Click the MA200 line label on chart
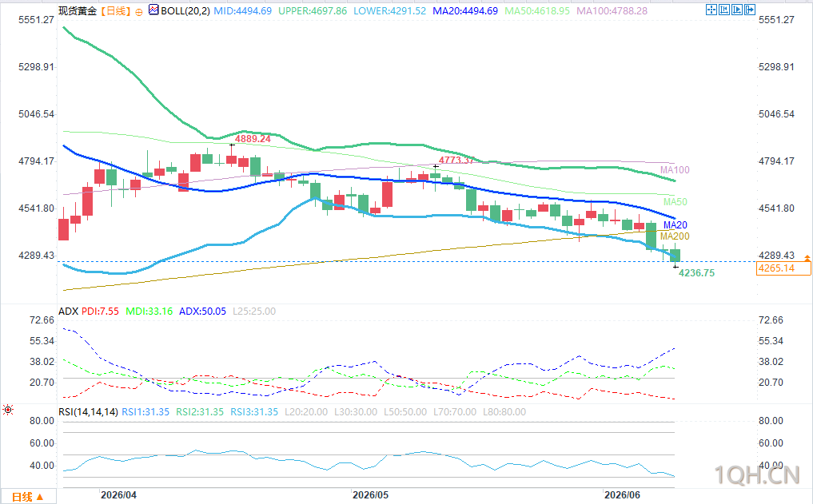 (x=675, y=236)
